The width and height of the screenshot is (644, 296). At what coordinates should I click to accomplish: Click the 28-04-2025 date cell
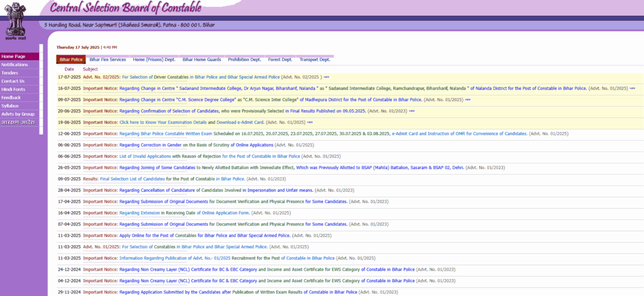pyautogui.click(x=70, y=190)
